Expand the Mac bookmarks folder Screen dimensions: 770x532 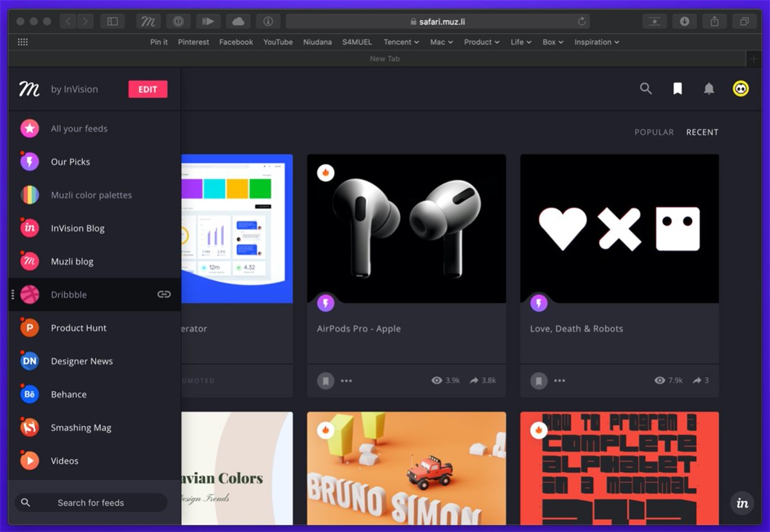coord(441,42)
